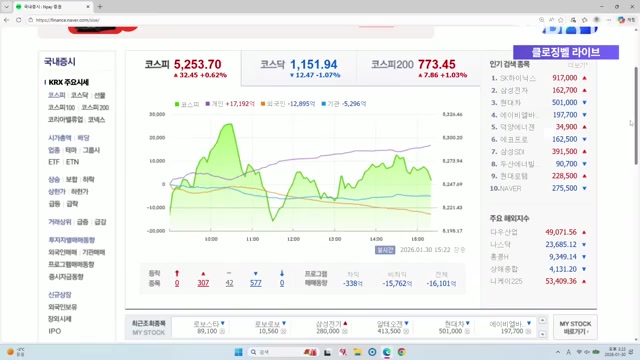Open 코스피100 in the sidebar
The height and width of the screenshot is (360, 640).
point(61,107)
